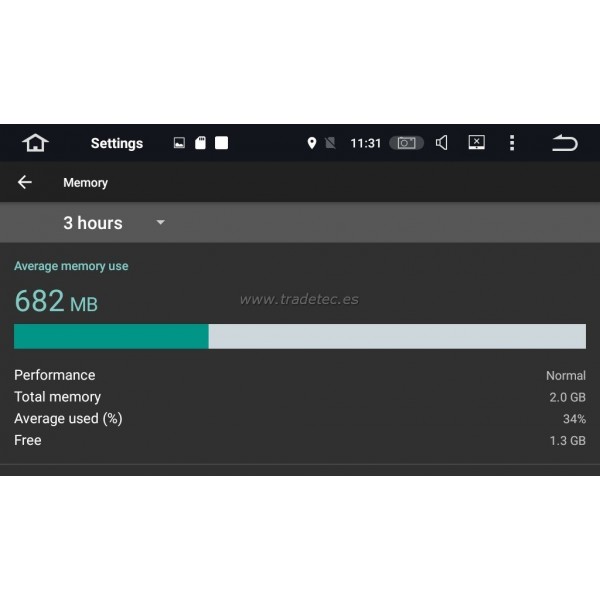Click the location pin status icon
This screenshot has height=600, width=600.
[312, 143]
